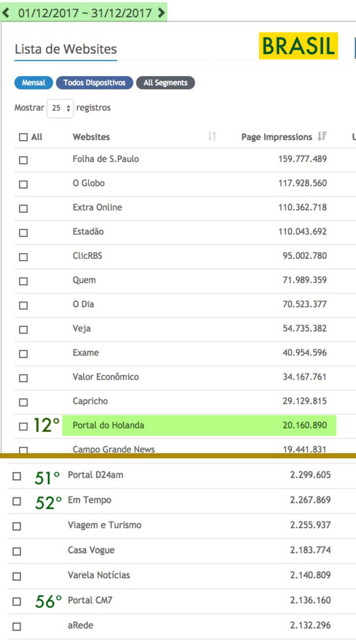This screenshot has width=356, height=644.
Task: Go to previous date range arrow
Action: tap(6, 13)
